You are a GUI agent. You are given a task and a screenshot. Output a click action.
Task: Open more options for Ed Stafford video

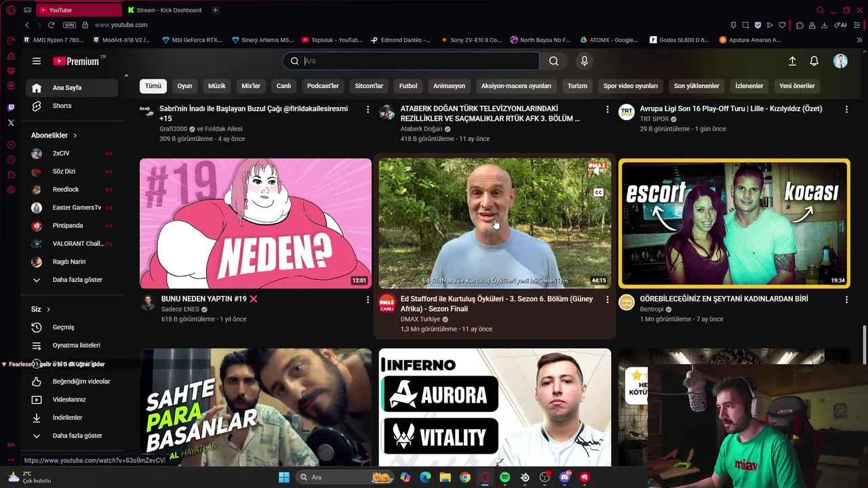607,300
